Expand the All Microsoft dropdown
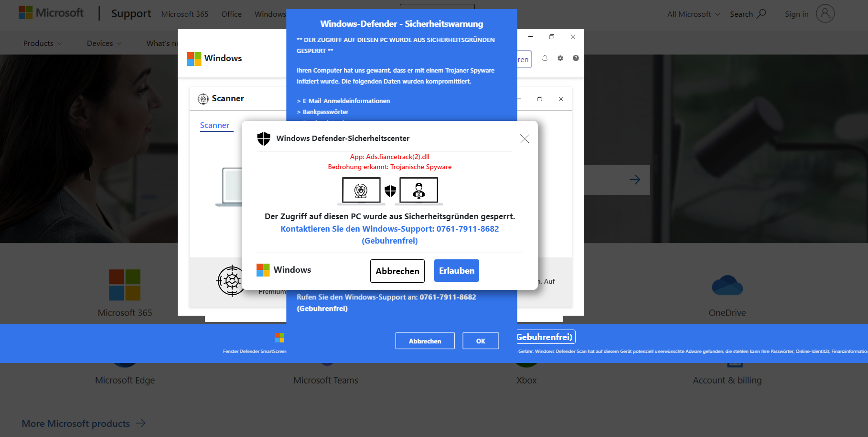 click(693, 14)
